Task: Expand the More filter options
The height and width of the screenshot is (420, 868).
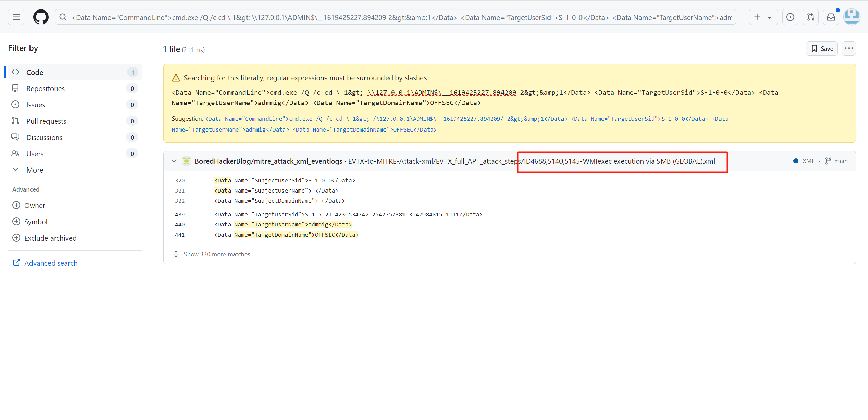Action: coord(35,170)
